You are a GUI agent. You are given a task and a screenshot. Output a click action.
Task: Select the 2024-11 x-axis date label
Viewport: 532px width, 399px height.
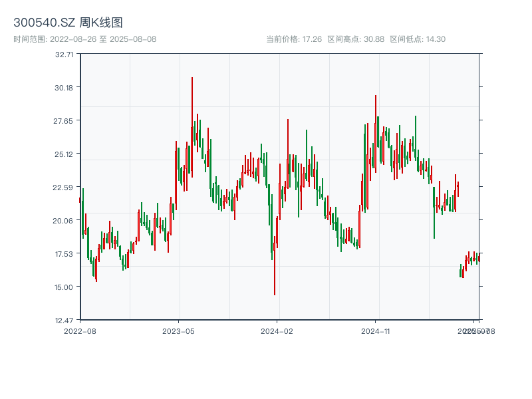point(376,331)
